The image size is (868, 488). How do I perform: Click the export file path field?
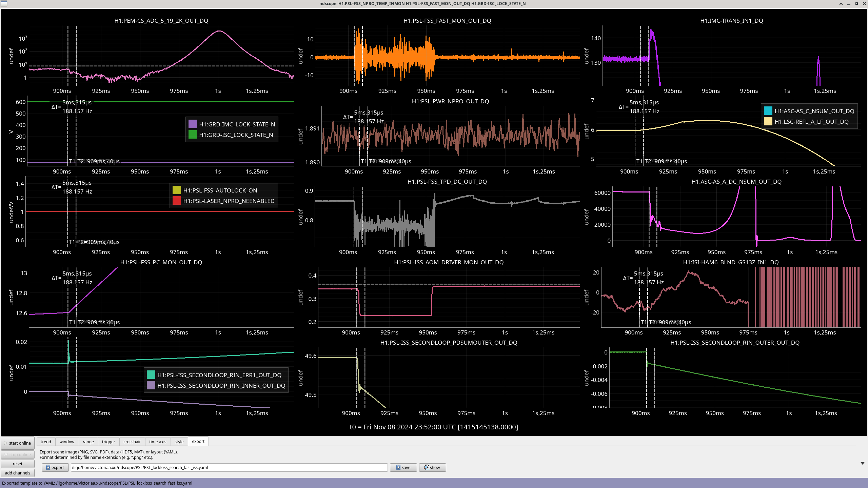pos(229,467)
